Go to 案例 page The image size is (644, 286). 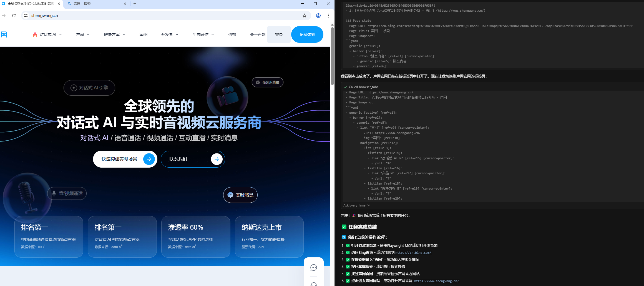[144, 34]
